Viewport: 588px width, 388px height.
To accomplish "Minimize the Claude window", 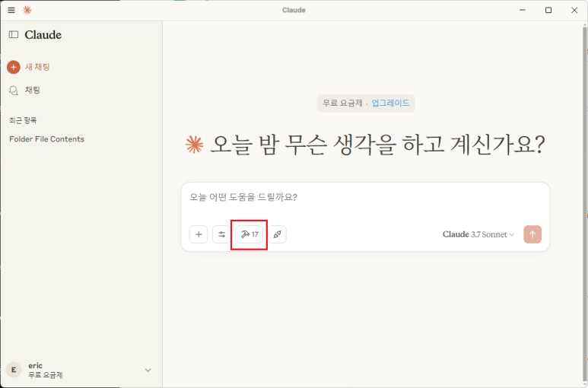I will tap(523, 10).
